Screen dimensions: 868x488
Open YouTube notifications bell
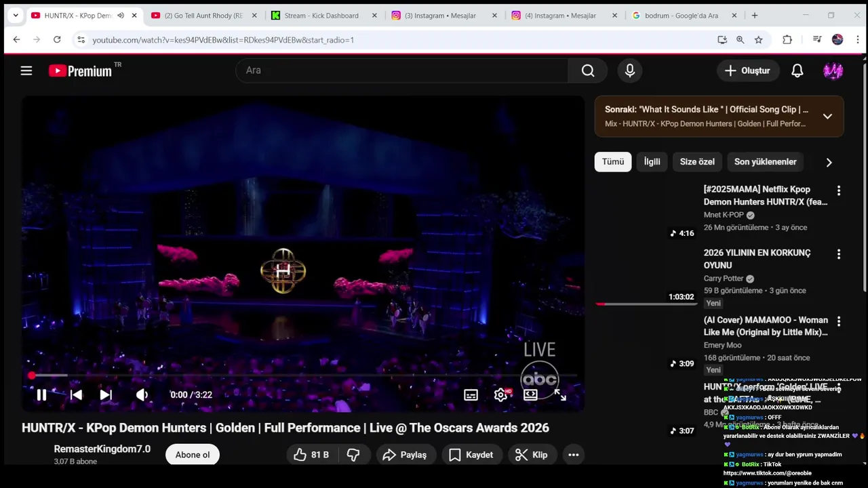pos(797,70)
